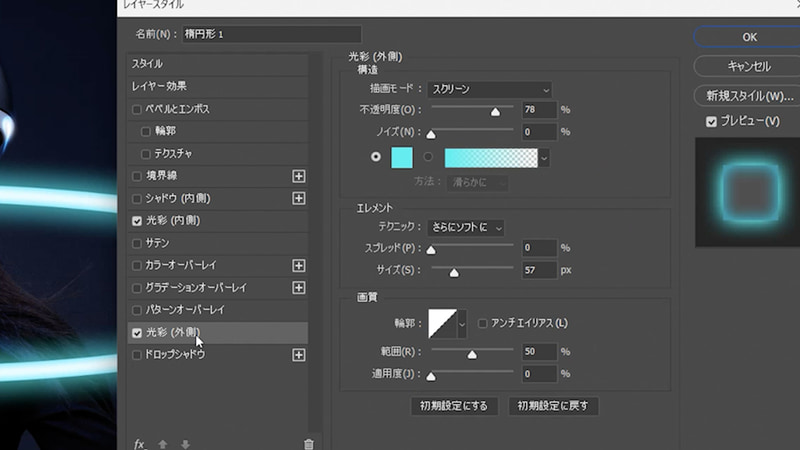
Task: Uncheck the 光彩 (外側) checkbox
Action: pyautogui.click(x=137, y=333)
